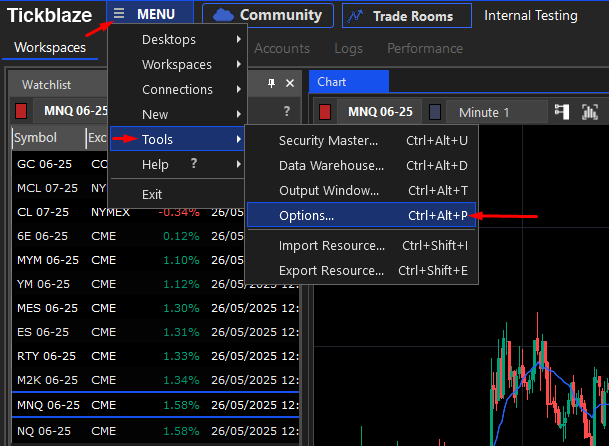Select the CL 07-25 watchlist row

pos(155,212)
